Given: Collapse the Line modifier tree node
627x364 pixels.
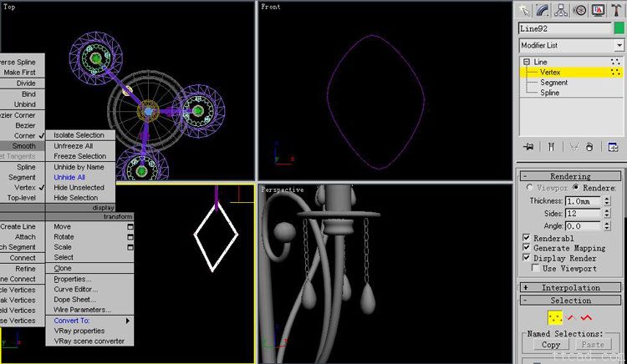Looking at the screenshot, I should (x=527, y=62).
